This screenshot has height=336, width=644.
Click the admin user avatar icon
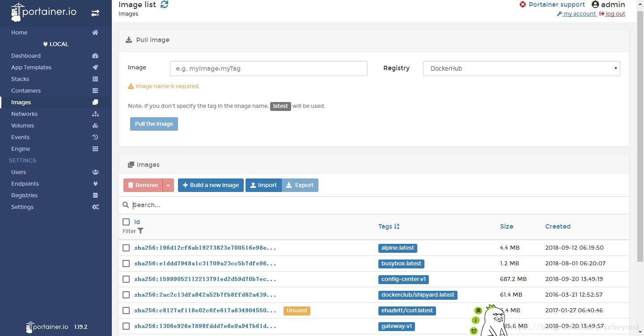point(595,4)
